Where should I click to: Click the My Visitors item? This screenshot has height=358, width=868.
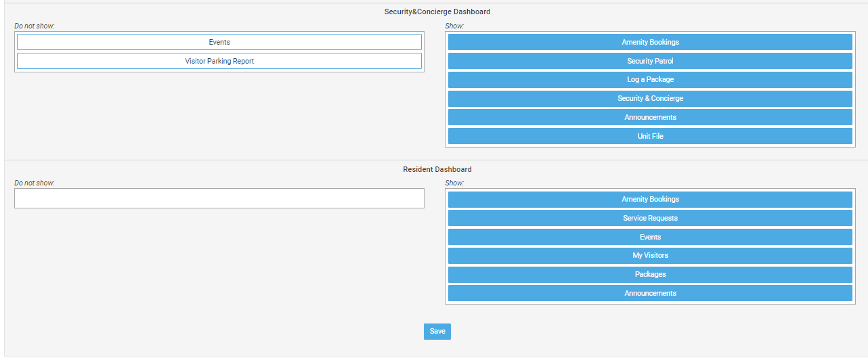(650, 256)
